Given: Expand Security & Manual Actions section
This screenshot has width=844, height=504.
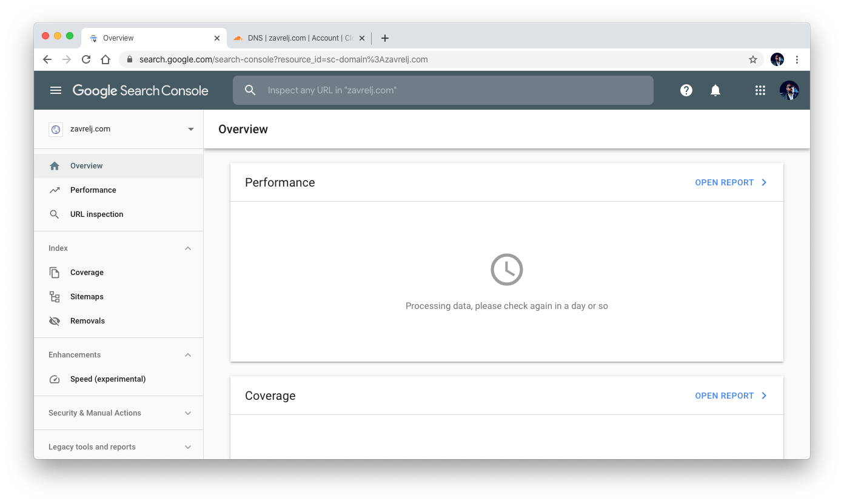Looking at the screenshot, I should click(188, 413).
